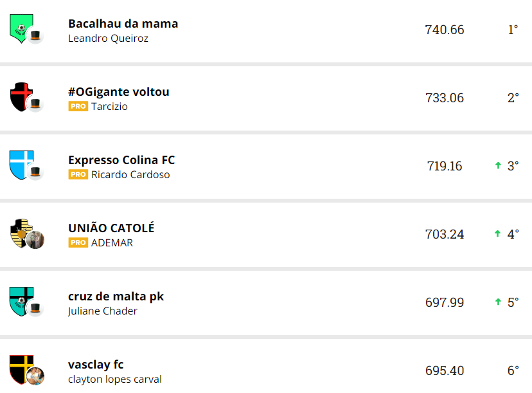This screenshot has width=532, height=393.
Task: Select owner name Juliane Chader
Action: pos(103,311)
